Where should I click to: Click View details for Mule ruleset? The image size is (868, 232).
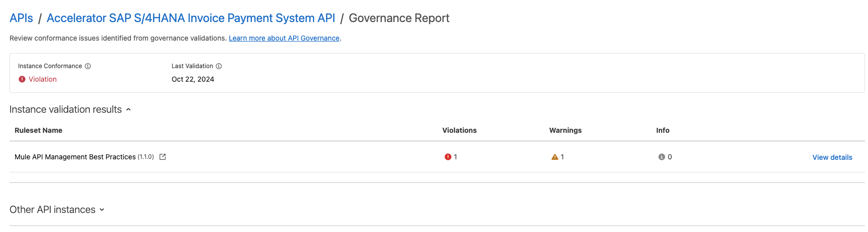[x=832, y=157]
